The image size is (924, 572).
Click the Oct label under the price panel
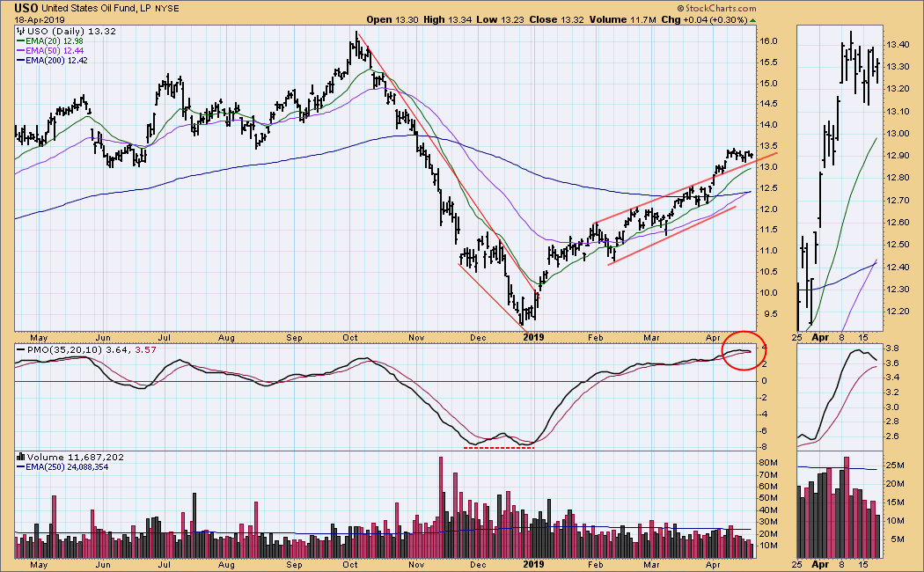coord(350,338)
